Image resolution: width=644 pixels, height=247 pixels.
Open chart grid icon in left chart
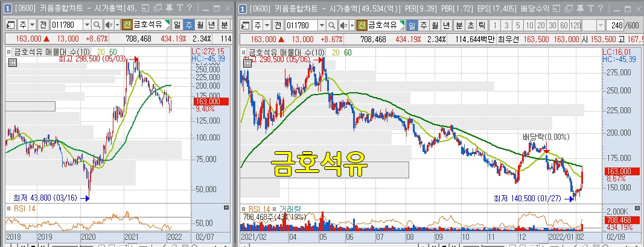pyautogui.click(x=12, y=63)
